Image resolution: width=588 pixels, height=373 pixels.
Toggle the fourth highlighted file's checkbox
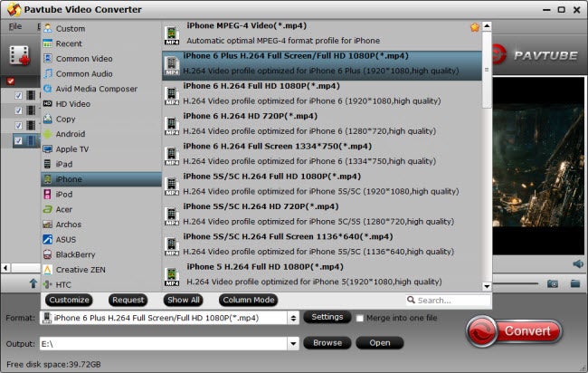click(18, 140)
